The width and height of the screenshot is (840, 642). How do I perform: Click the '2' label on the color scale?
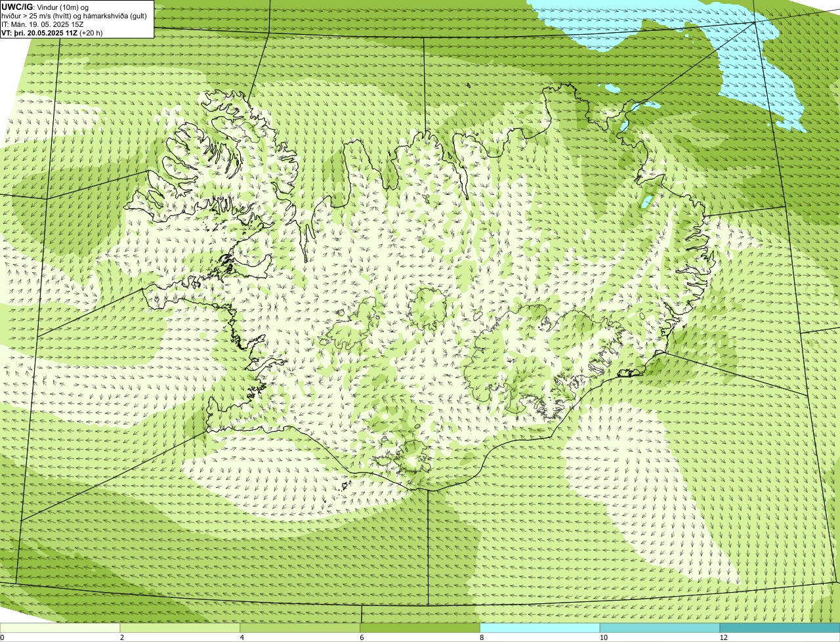tap(122, 637)
